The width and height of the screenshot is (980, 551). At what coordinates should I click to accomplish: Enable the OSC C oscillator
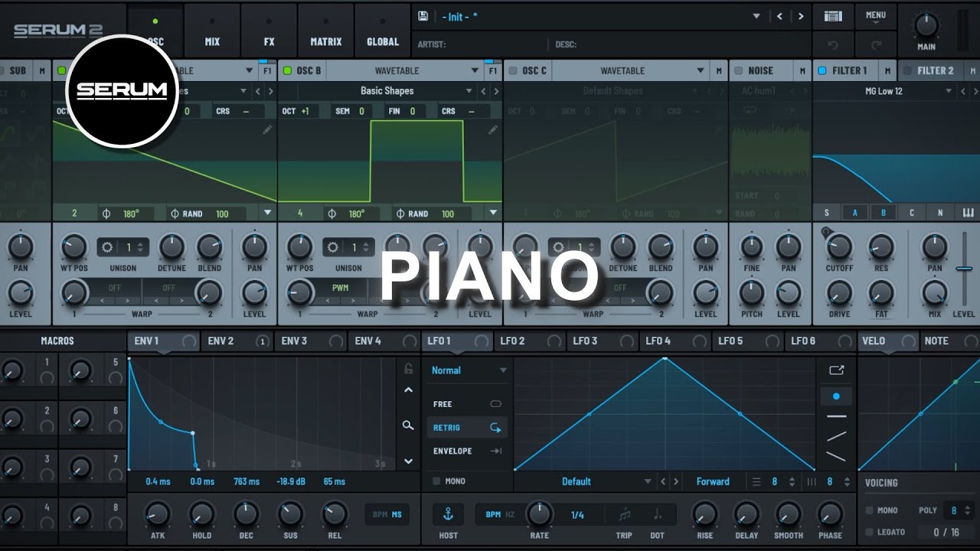tap(513, 70)
